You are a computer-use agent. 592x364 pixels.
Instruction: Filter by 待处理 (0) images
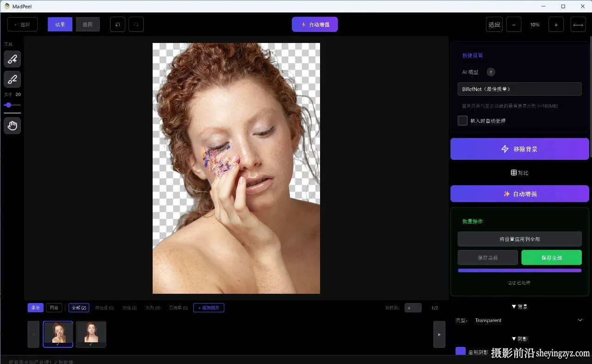coord(104,308)
